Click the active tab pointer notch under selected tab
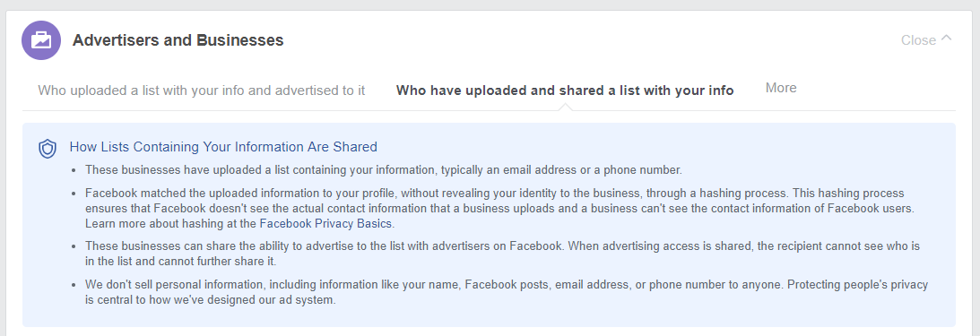This screenshot has height=336, width=980. click(565, 108)
